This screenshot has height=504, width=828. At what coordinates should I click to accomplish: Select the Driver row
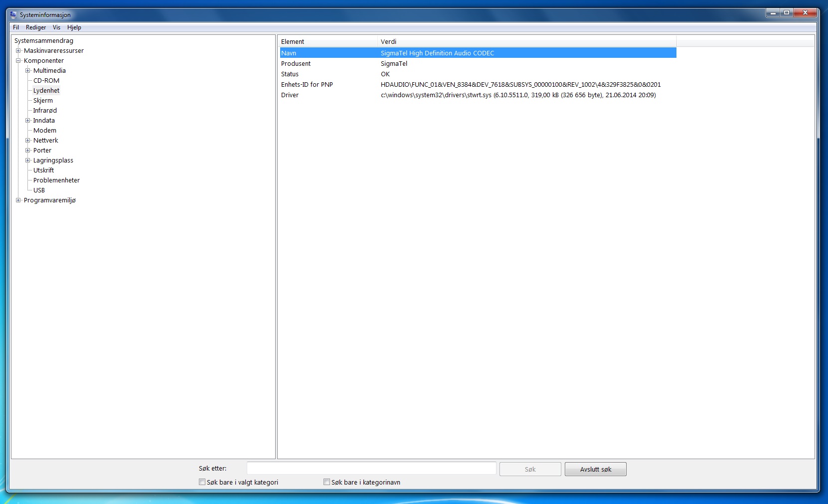coord(478,95)
